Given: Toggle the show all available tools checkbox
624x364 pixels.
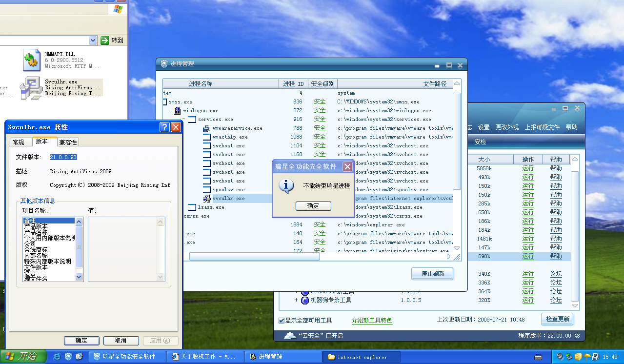Looking at the screenshot, I should pyautogui.click(x=282, y=321).
